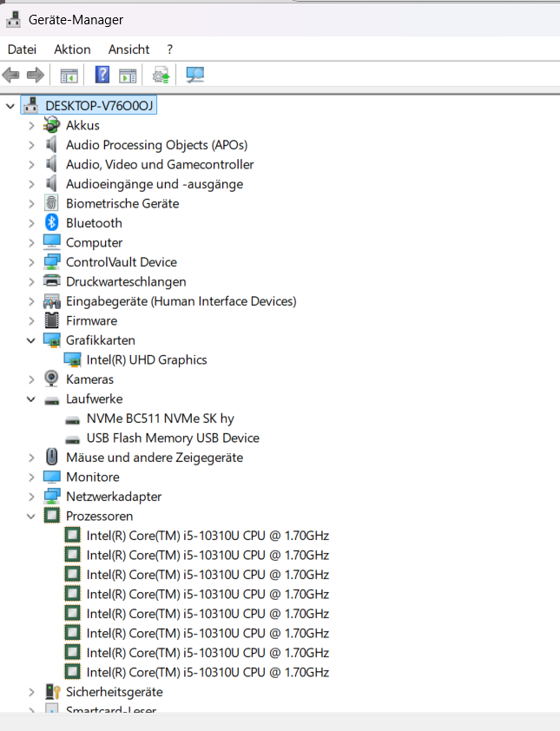
Task: Click the Biometrische Geräte fingerprint icon
Action: 52,203
